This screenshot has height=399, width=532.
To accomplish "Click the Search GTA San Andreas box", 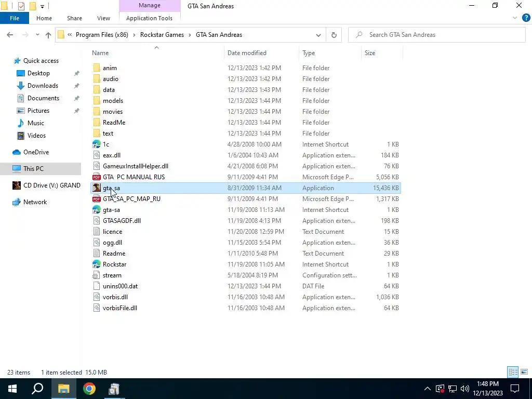I will 436,35.
